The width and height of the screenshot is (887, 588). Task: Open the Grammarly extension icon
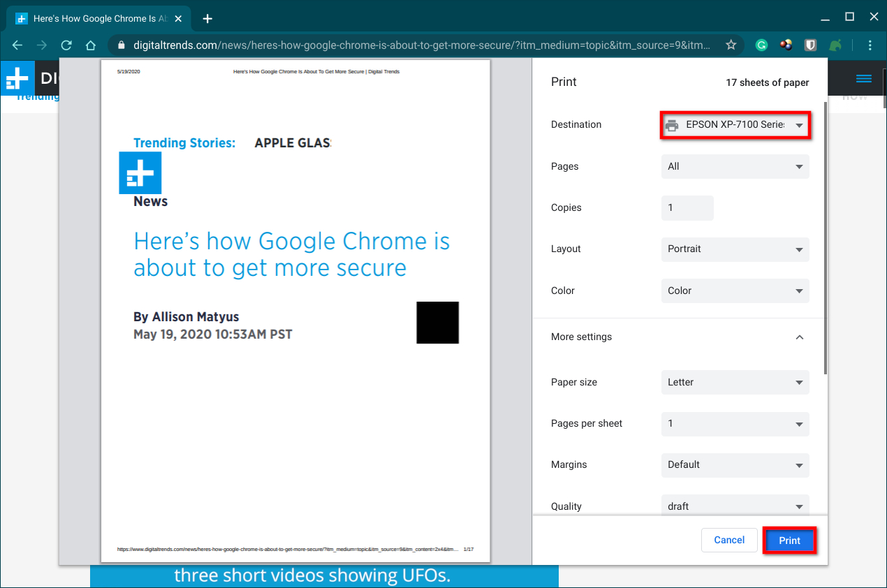point(762,45)
